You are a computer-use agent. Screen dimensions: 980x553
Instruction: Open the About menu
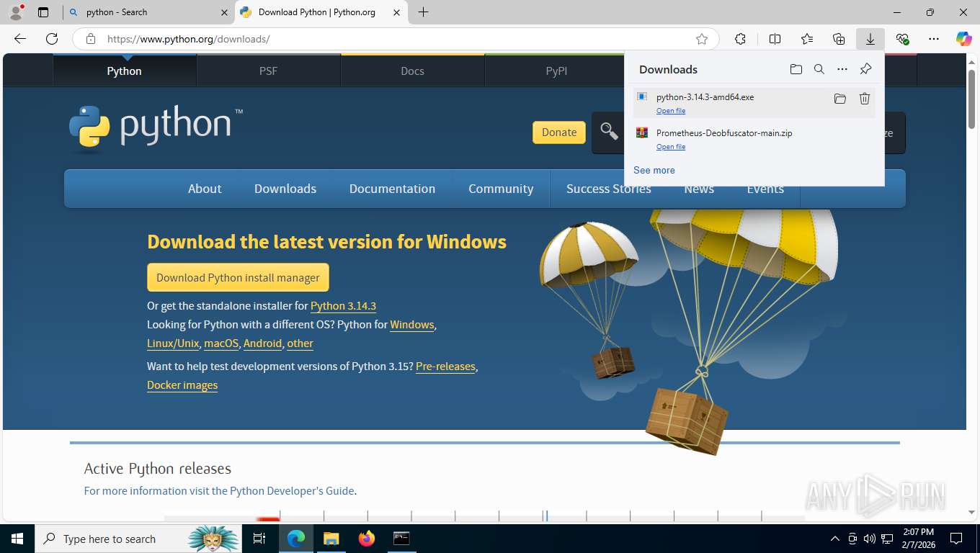click(x=205, y=189)
